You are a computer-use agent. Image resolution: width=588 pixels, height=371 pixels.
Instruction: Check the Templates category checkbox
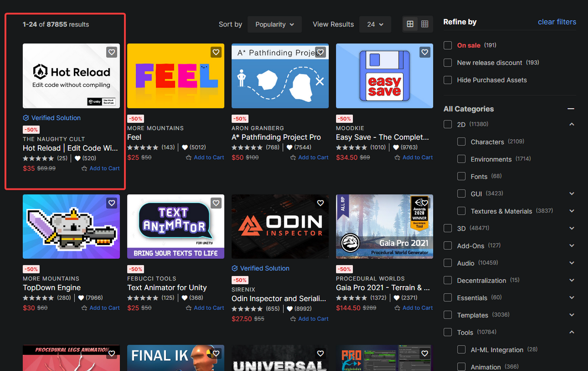point(448,315)
